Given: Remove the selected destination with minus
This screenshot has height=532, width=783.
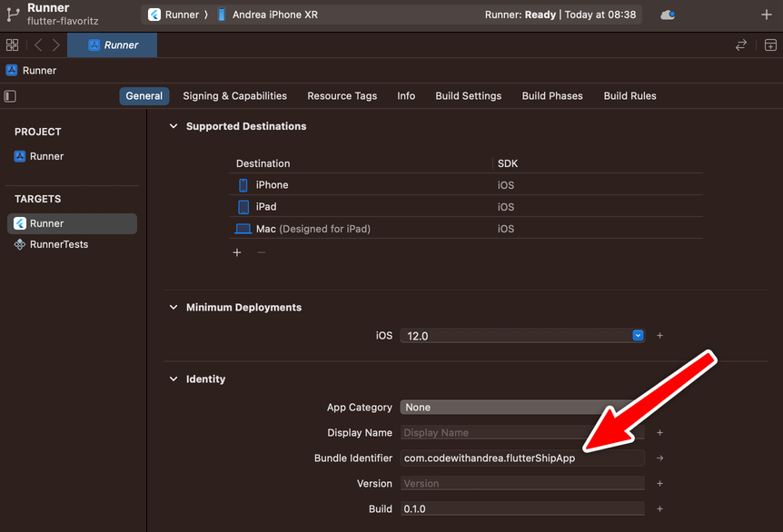Looking at the screenshot, I should [x=262, y=252].
